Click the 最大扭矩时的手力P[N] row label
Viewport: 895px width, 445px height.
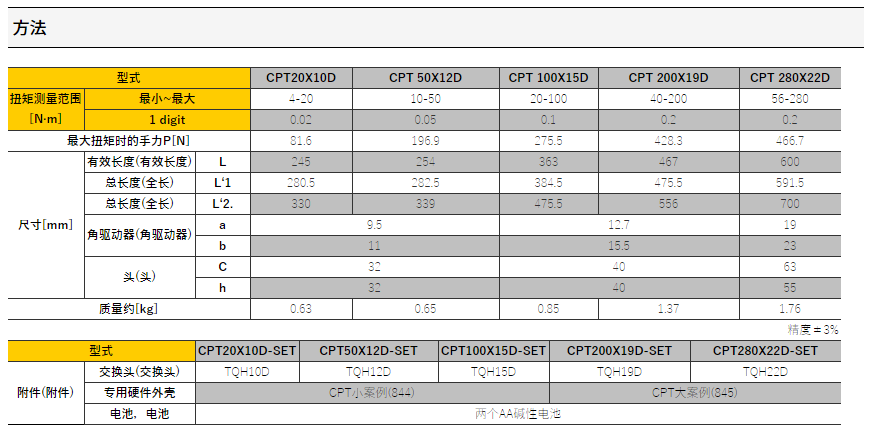(128, 140)
